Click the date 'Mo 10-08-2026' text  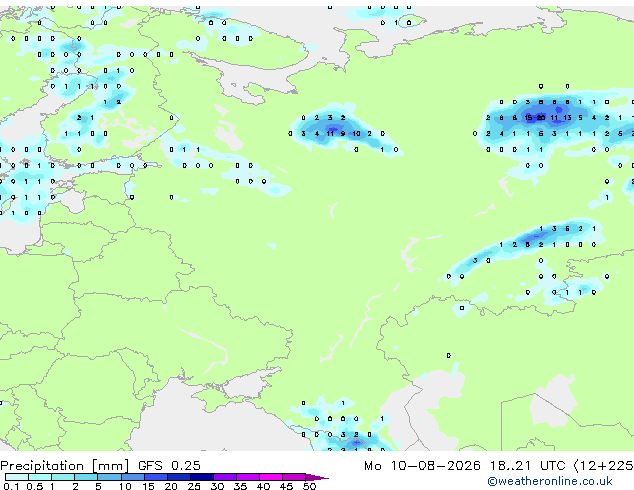(422, 466)
